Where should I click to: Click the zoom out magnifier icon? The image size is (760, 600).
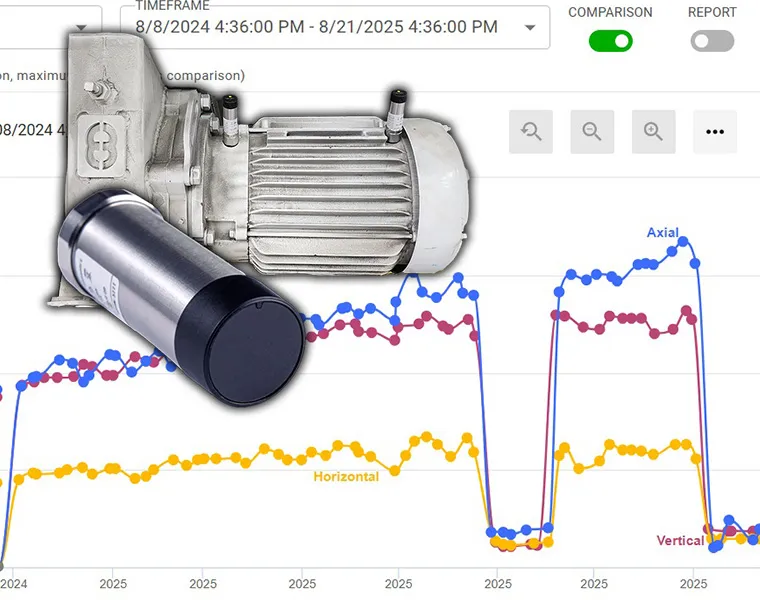click(592, 132)
